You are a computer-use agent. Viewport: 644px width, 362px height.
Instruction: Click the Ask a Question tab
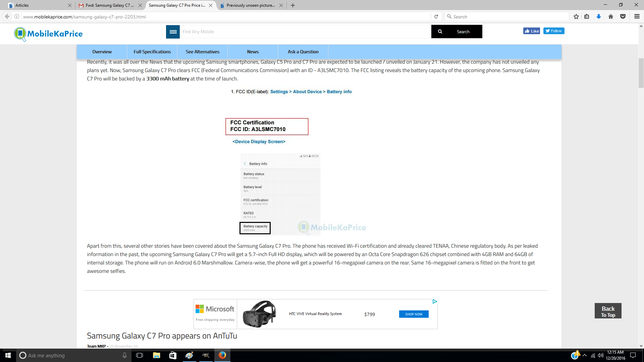303,52
